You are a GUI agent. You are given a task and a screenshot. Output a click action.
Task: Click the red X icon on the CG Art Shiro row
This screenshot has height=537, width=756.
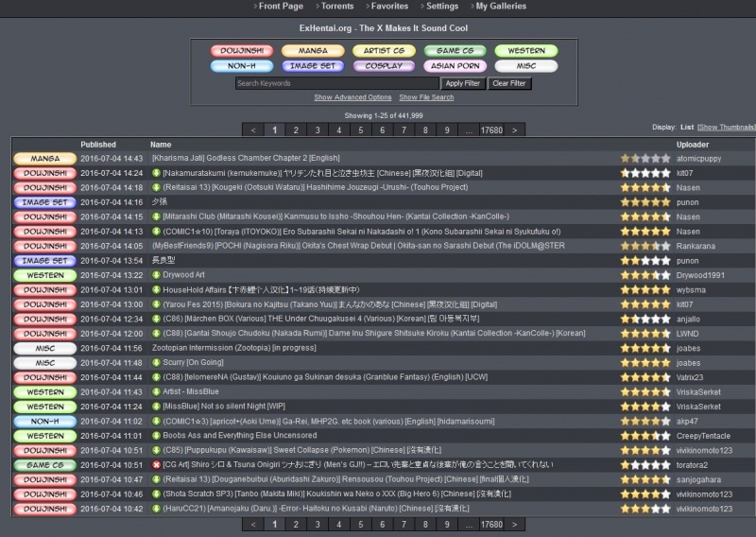[x=156, y=465]
